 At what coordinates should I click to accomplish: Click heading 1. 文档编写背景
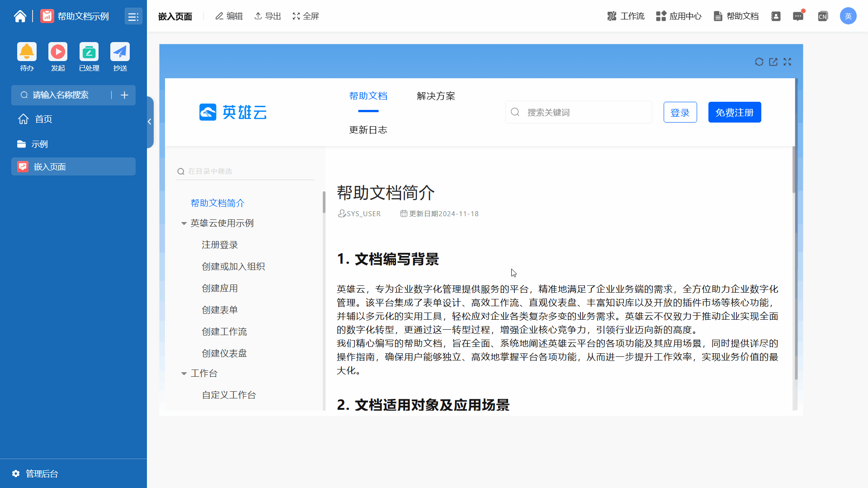tap(388, 259)
